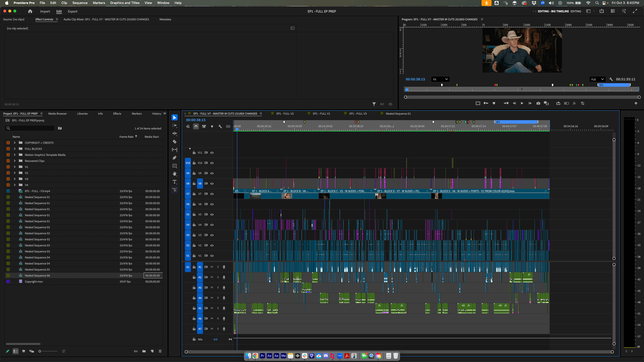
Task: Click the Export workspace button
Action: (x=72, y=11)
